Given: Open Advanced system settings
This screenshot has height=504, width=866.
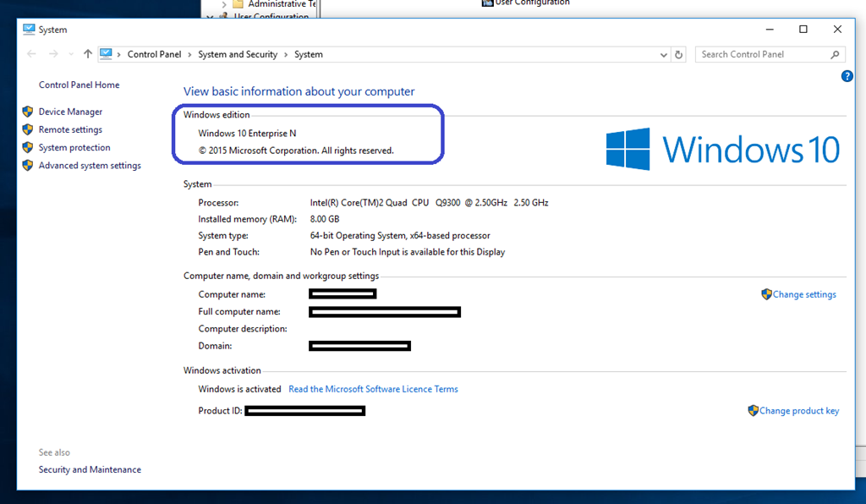Looking at the screenshot, I should [x=90, y=166].
